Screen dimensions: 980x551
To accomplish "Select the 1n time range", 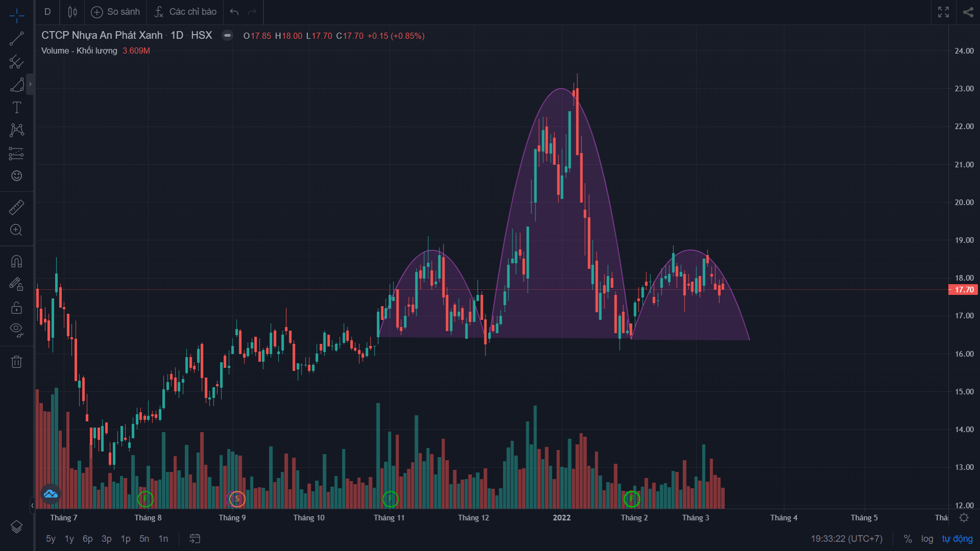I will (x=163, y=539).
